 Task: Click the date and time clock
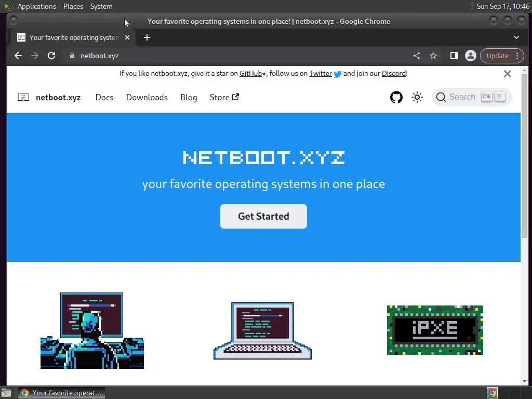pos(503,6)
